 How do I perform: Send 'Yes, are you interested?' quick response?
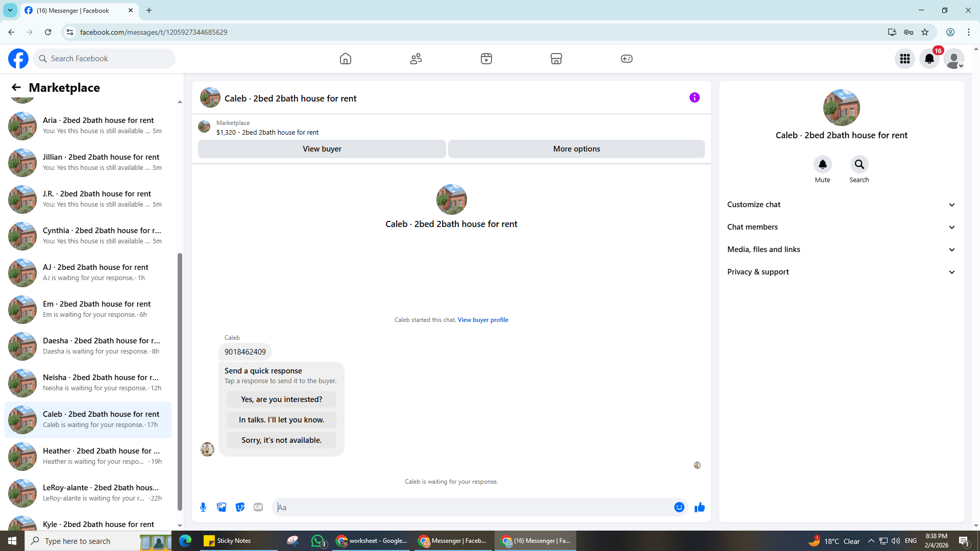tap(281, 399)
